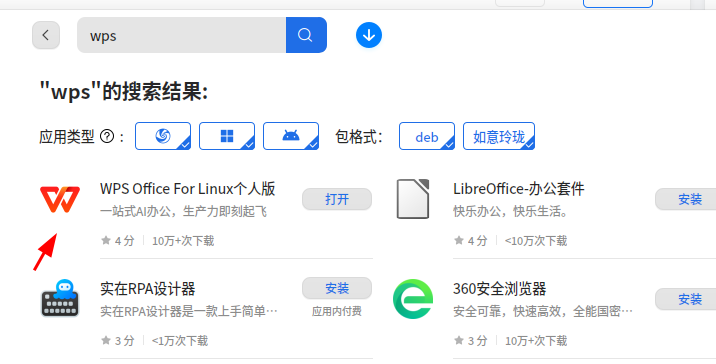This screenshot has width=716, height=364.
Task: Click the search field containing wps
Action: click(181, 35)
